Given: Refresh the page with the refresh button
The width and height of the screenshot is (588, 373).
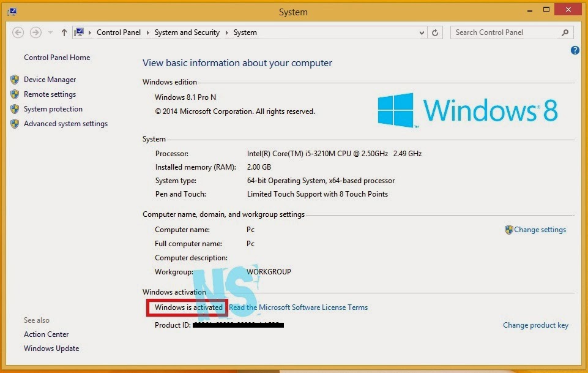Looking at the screenshot, I should [x=435, y=33].
